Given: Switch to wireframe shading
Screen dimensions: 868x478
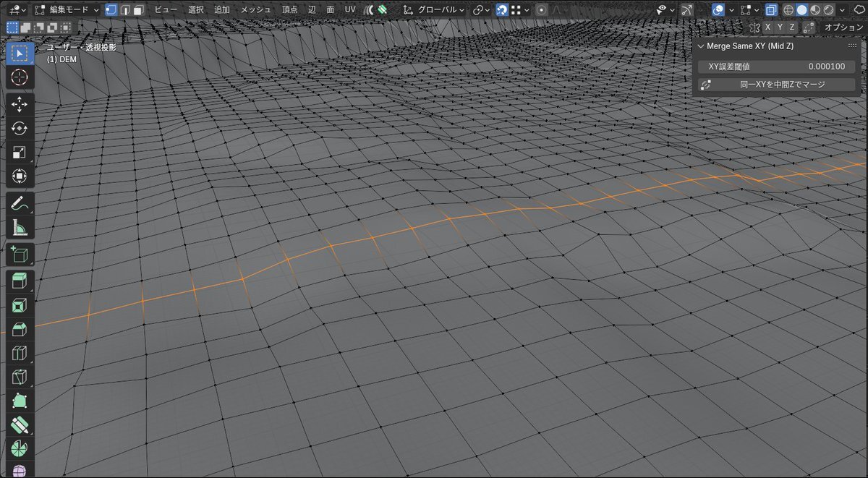Looking at the screenshot, I should pos(788,10).
